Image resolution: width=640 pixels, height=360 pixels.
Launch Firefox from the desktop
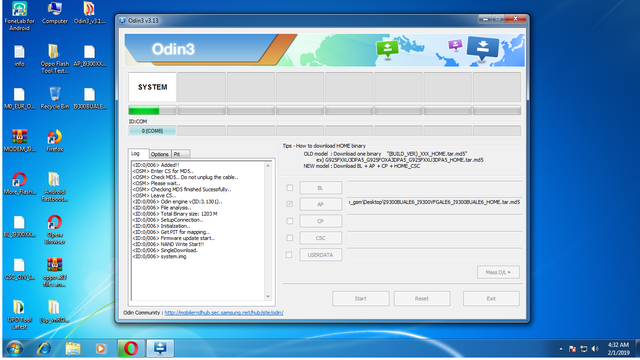[x=55, y=141]
